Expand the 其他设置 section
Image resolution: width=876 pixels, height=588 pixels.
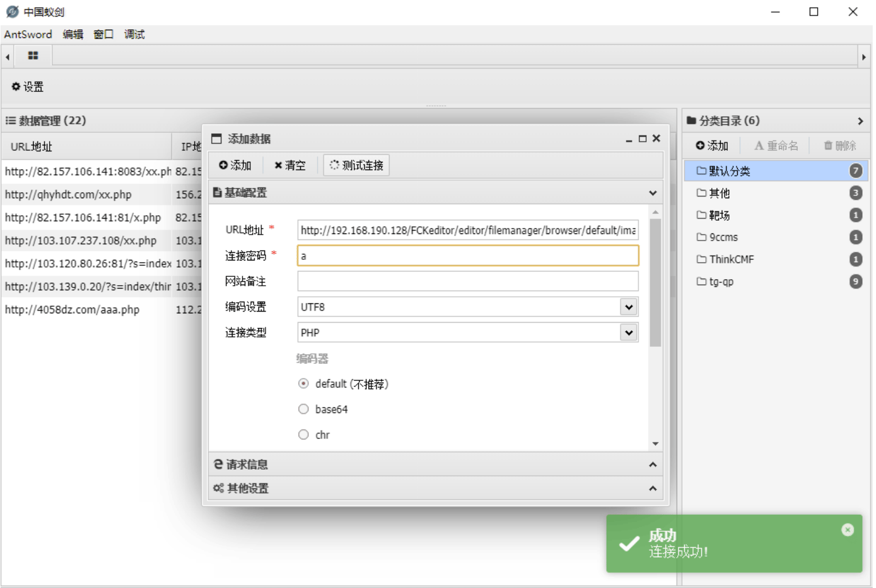(x=652, y=488)
